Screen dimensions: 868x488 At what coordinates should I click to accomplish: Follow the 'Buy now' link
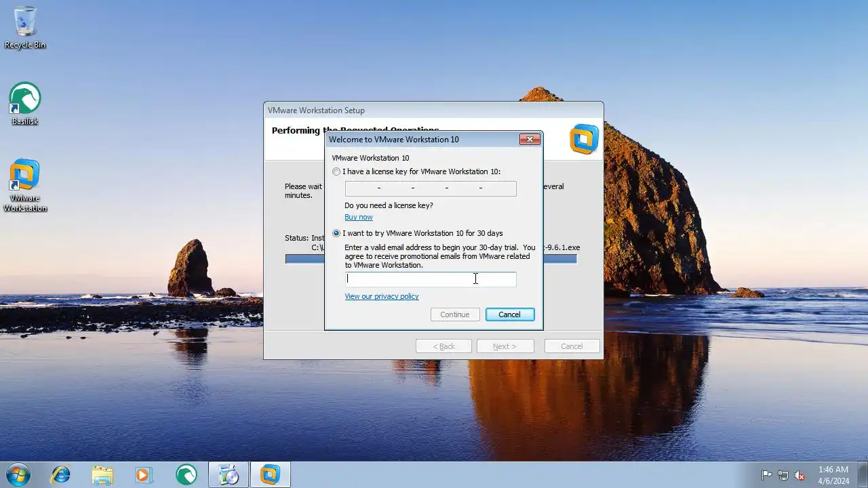359,217
